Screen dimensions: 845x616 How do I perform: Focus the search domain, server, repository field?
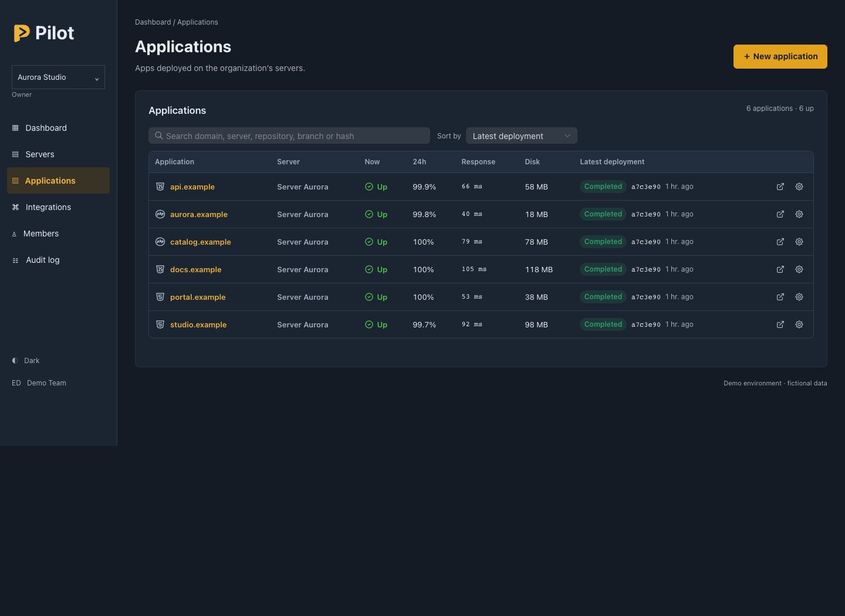click(x=289, y=136)
